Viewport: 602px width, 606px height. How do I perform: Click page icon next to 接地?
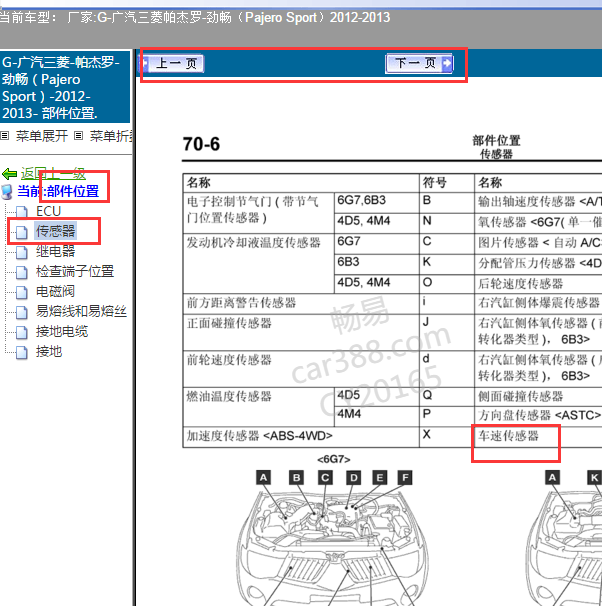pos(22,352)
